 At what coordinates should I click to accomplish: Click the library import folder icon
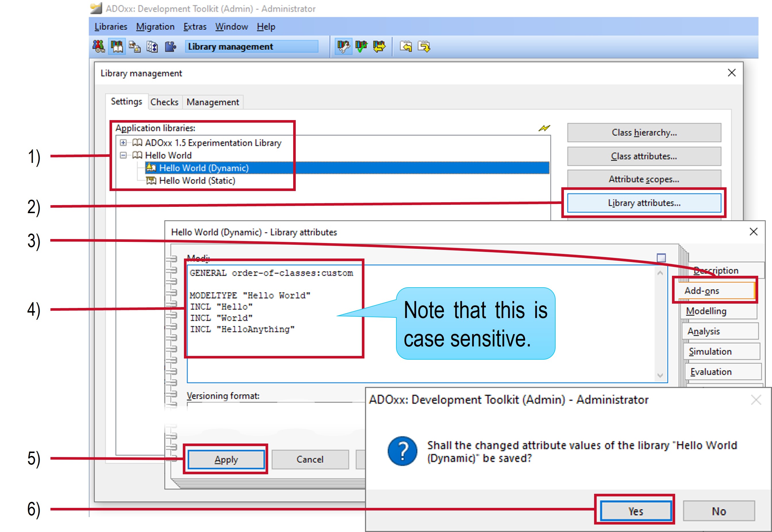click(406, 46)
